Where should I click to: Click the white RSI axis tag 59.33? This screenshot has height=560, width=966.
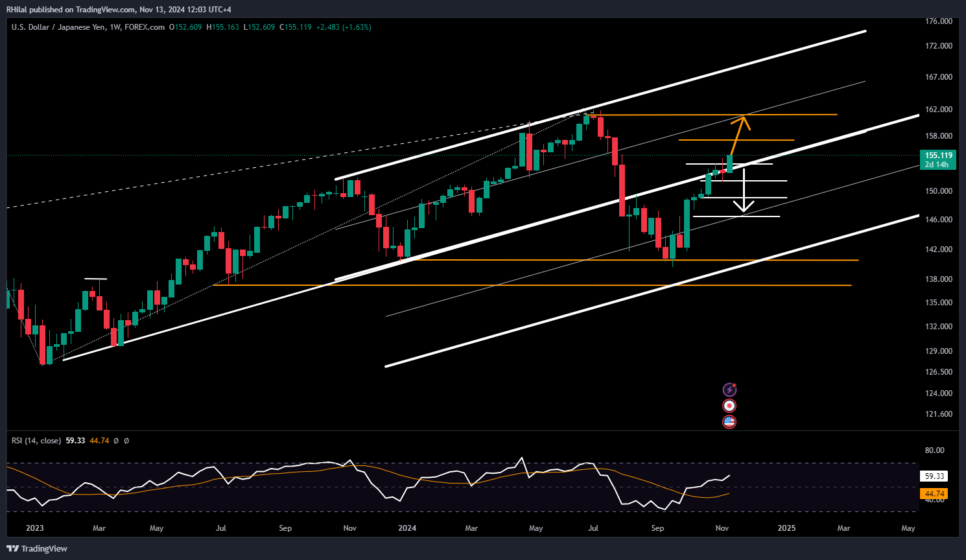[934, 476]
